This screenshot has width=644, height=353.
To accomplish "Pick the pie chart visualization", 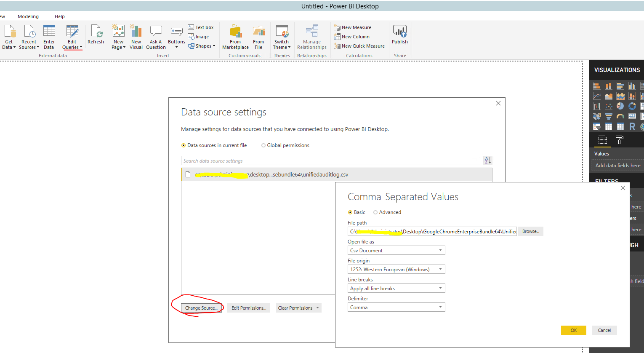I will coord(620,106).
